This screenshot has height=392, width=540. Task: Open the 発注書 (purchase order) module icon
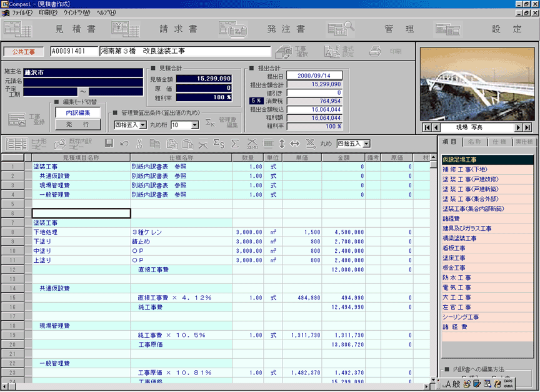click(x=232, y=29)
